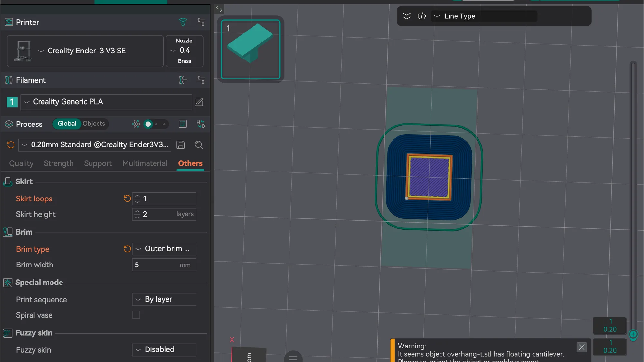The image size is (644, 362).
Task: Search the process settings
Action: tap(199, 145)
